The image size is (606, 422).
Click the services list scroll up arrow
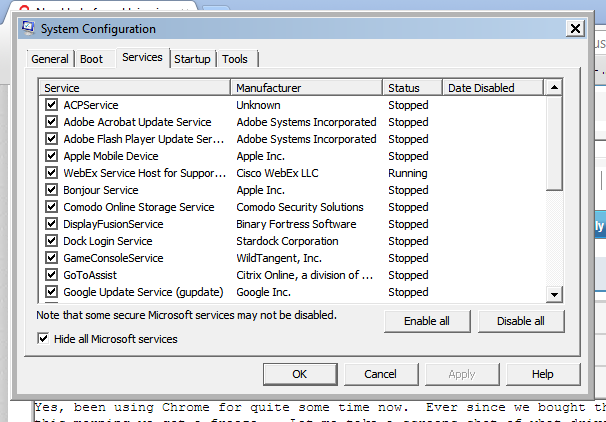click(x=554, y=87)
